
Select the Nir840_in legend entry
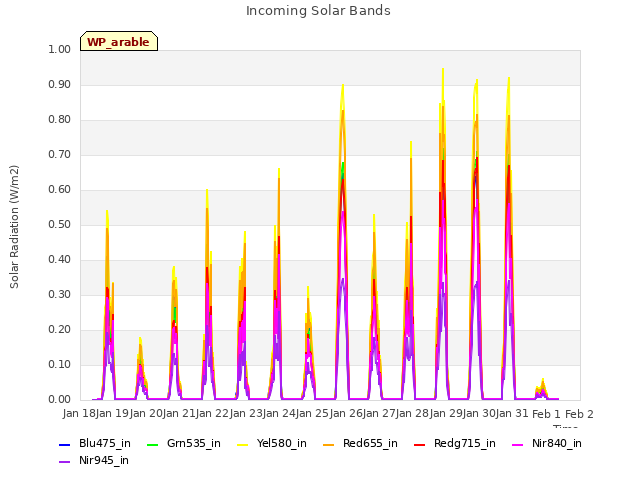coord(547,444)
